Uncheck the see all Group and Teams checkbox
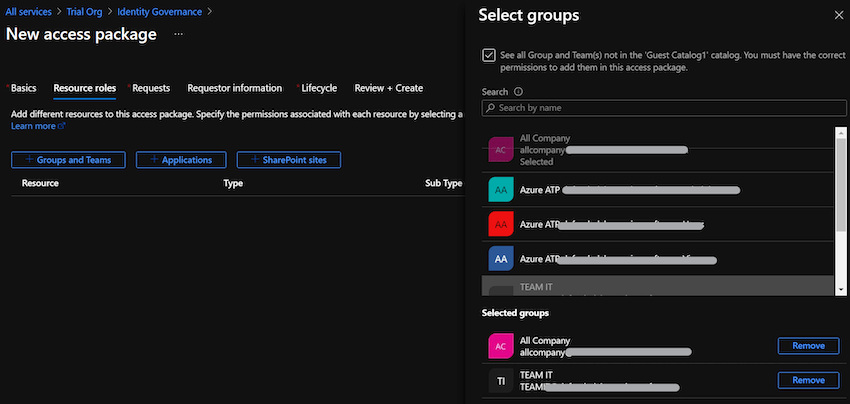This screenshot has height=404, width=850. pos(488,56)
